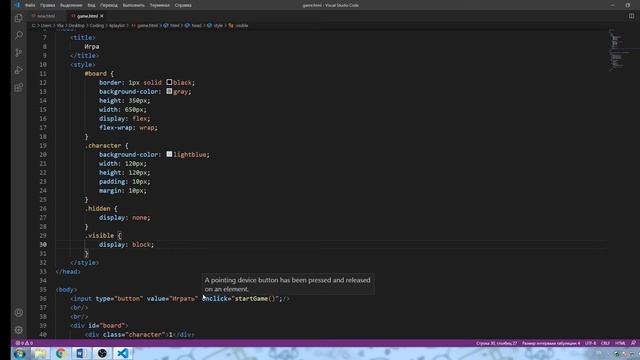Open the round dark taskbar app icon
The width and height of the screenshot is (640, 360).
pyautogui.click(x=102, y=353)
